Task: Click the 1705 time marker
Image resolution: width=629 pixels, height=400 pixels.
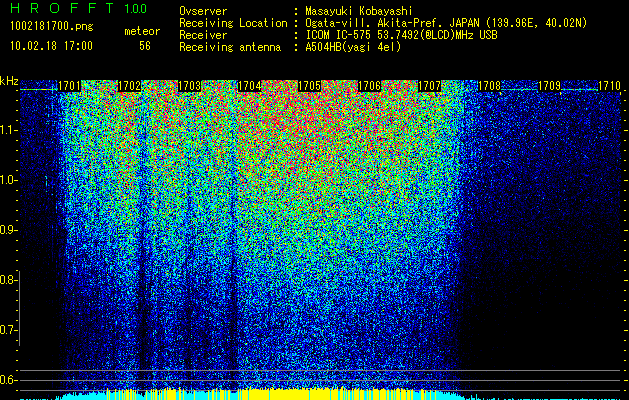Action: click(x=309, y=86)
